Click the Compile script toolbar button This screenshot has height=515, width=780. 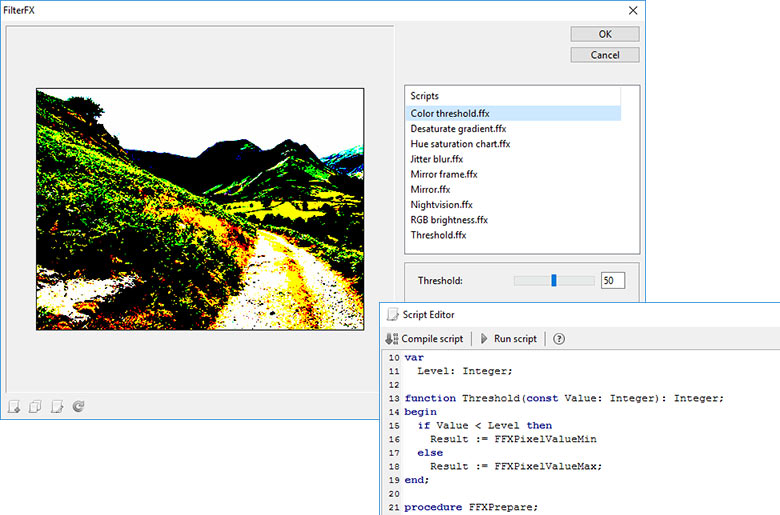[x=424, y=339]
